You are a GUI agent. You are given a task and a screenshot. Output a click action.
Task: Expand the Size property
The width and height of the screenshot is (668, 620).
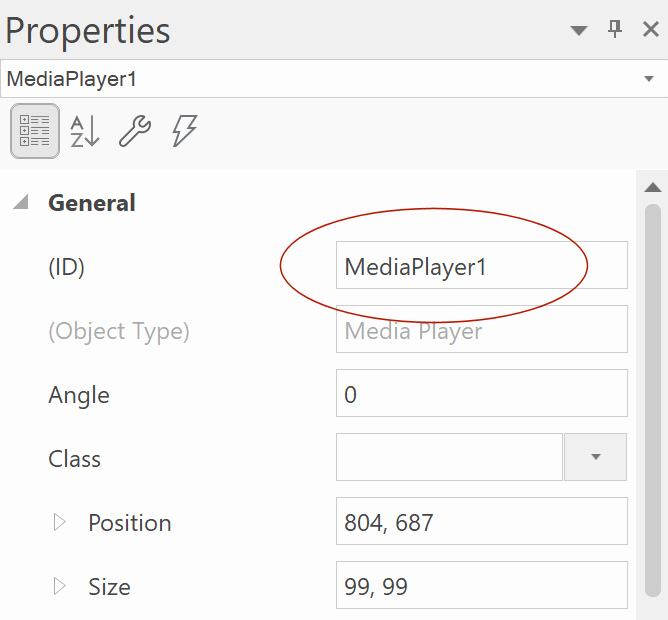[x=59, y=587]
